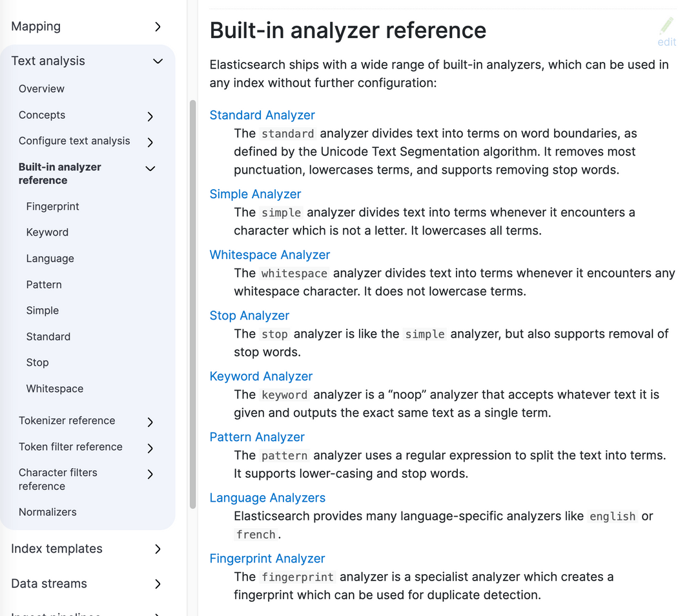
Task: Click the sidebar vertical scrollbar
Action: point(192,303)
